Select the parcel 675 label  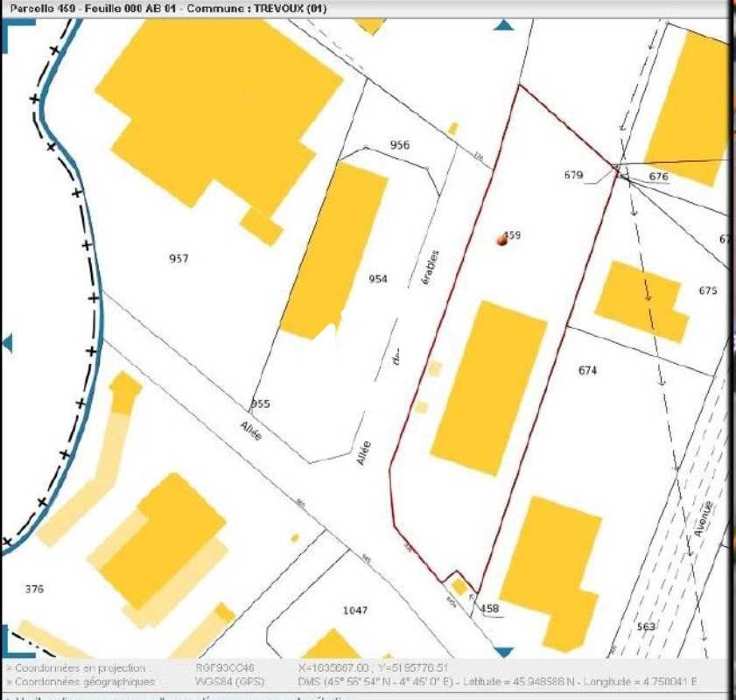click(709, 289)
